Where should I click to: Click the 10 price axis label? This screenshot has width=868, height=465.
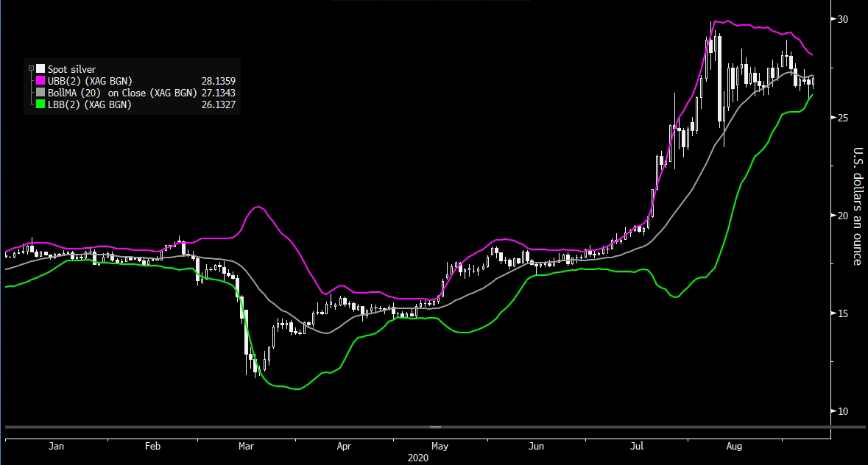(x=842, y=411)
